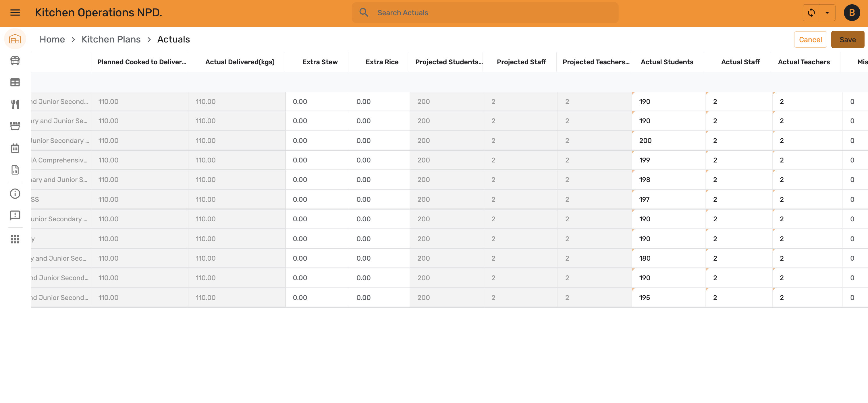Sort by Planned Cooked to Deliver column
Screen dimensions: 868x403
coord(140,62)
